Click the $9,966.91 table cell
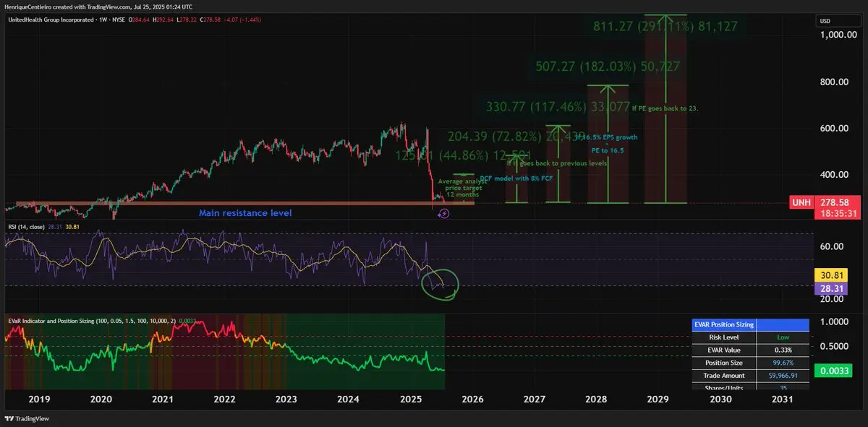This screenshot has height=427, width=868. pos(783,376)
